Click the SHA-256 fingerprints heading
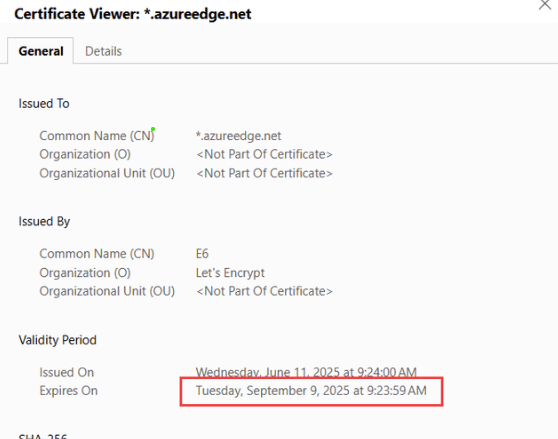This screenshot has height=439, width=558. pyautogui.click(x=43, y=436)
